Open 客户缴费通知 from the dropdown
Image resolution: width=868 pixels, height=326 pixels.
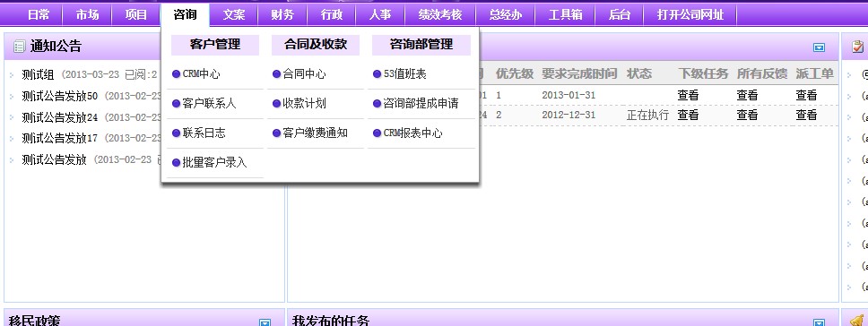point(316,133)
